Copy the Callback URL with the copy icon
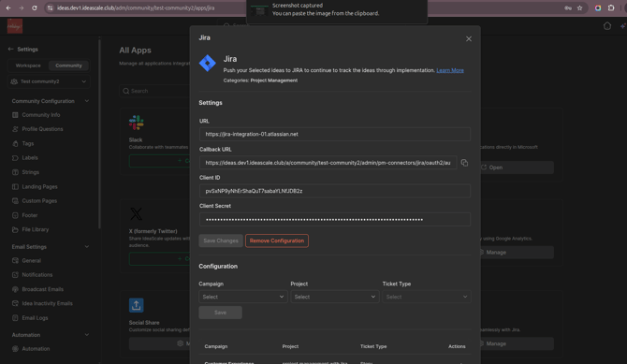This screenshot has height=364, width=627. 464,163
